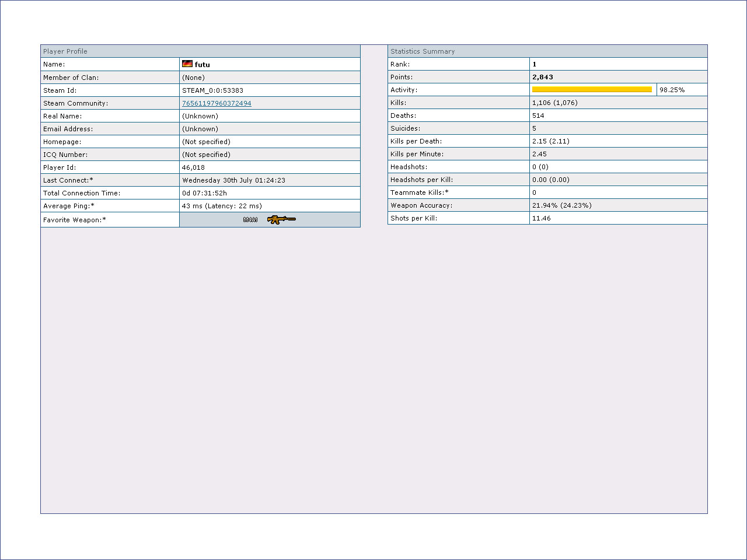Image resolution: width=747 pixels, height=560 pixels.
Task: Click the Player Id value 46,018
Action: (x=193, y=167)
